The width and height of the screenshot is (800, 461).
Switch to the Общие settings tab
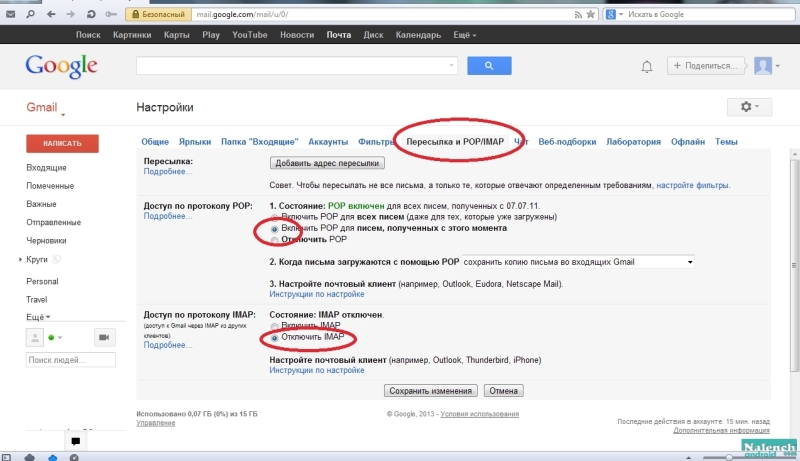pyautogui.click(x=155, y=142)
